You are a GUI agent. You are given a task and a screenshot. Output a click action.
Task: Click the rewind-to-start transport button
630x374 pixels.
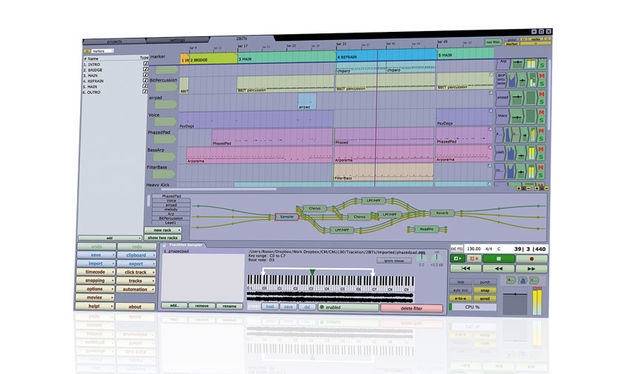465,268
